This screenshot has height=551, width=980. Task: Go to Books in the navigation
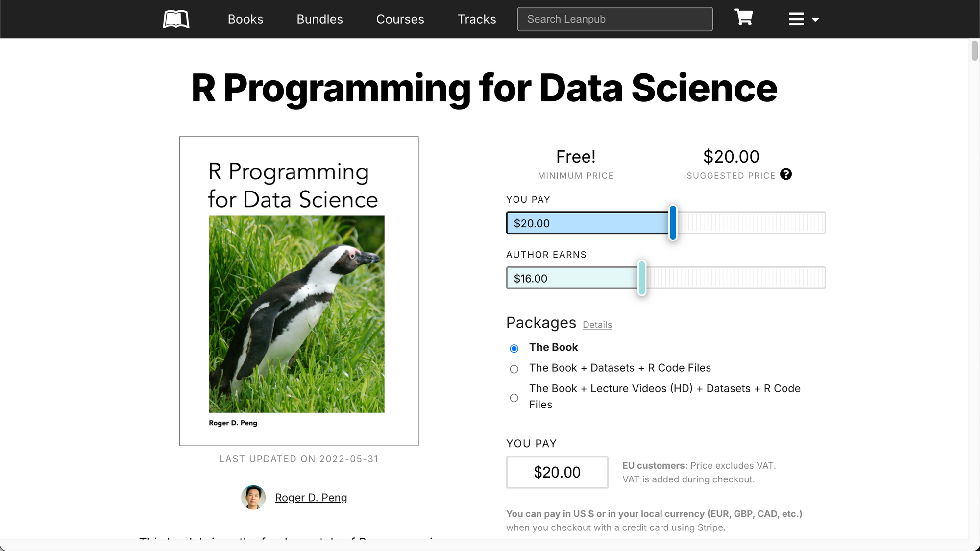[x=245, y=19]
